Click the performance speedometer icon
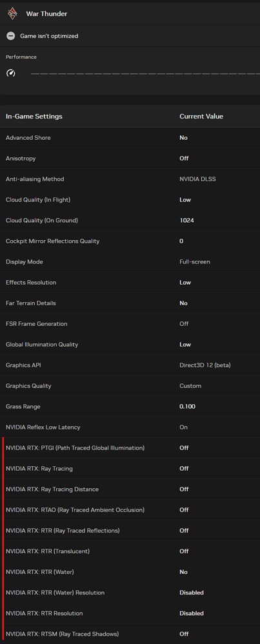 coord(11,73)
